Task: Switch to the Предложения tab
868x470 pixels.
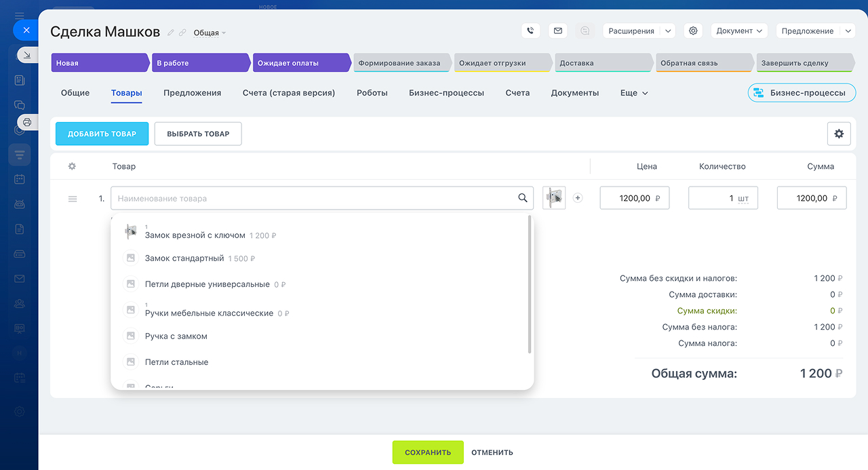Action: pos(192,93)
